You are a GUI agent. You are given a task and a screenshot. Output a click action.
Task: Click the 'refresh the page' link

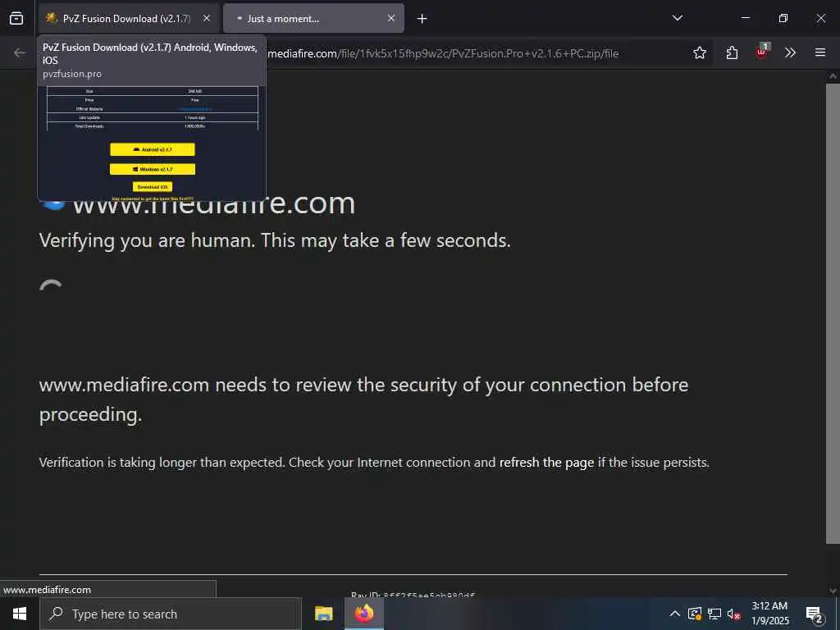[546, 463]
